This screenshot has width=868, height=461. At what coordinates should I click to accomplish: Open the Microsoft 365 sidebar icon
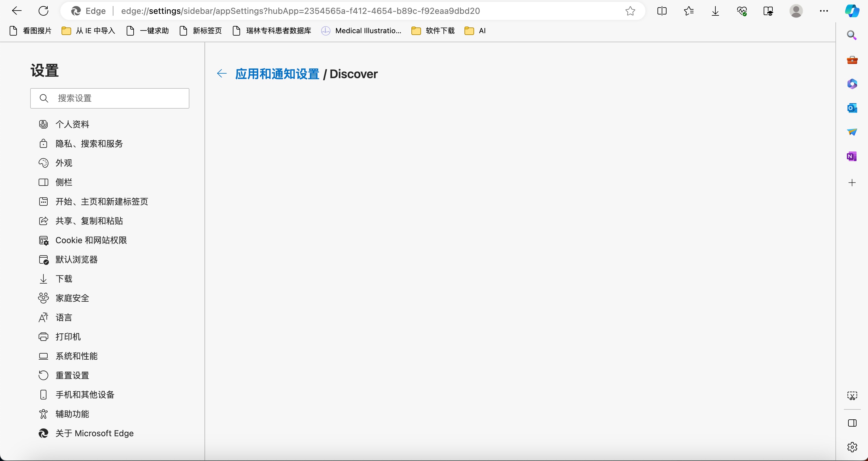coord(852,84)
